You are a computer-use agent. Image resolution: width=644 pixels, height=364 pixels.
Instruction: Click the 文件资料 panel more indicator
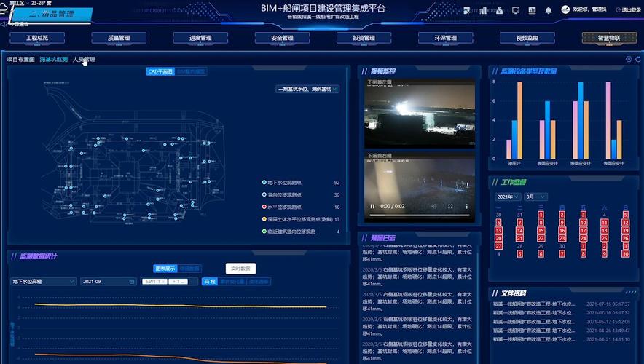pos(631,292)
